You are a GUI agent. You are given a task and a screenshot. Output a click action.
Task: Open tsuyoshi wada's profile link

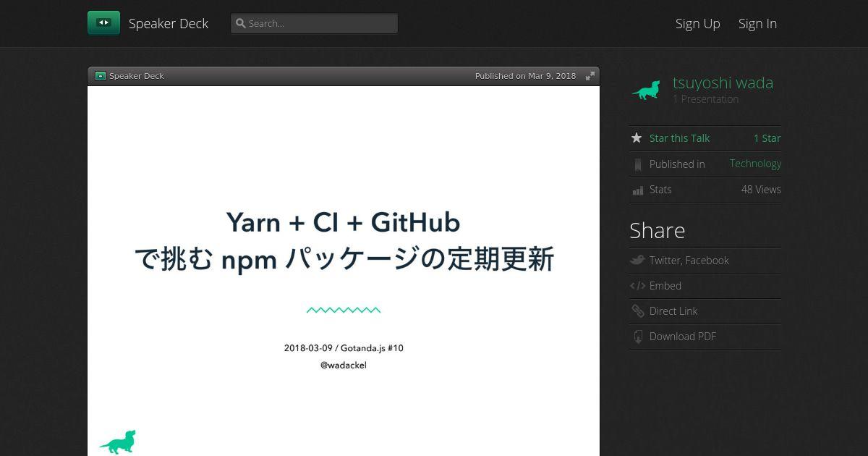tap(723, 83)
